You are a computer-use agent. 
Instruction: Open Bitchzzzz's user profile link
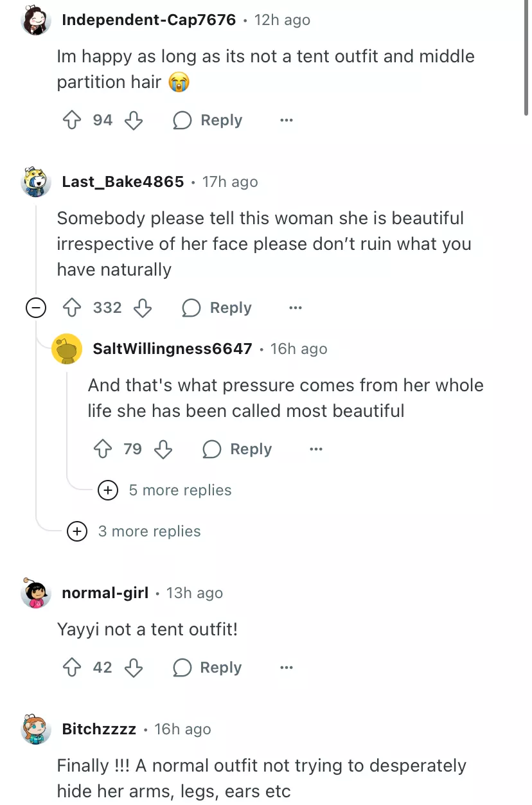click(x=99, y=729)
